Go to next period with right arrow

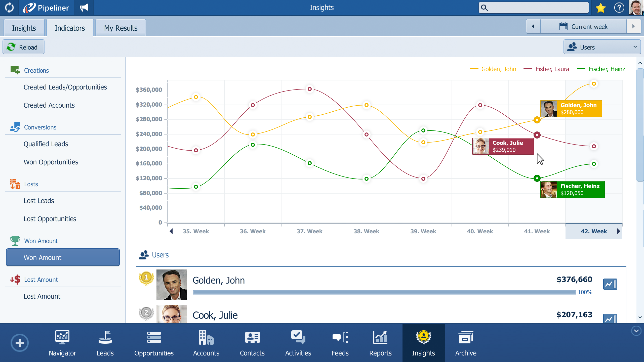[x=633, y=26]
